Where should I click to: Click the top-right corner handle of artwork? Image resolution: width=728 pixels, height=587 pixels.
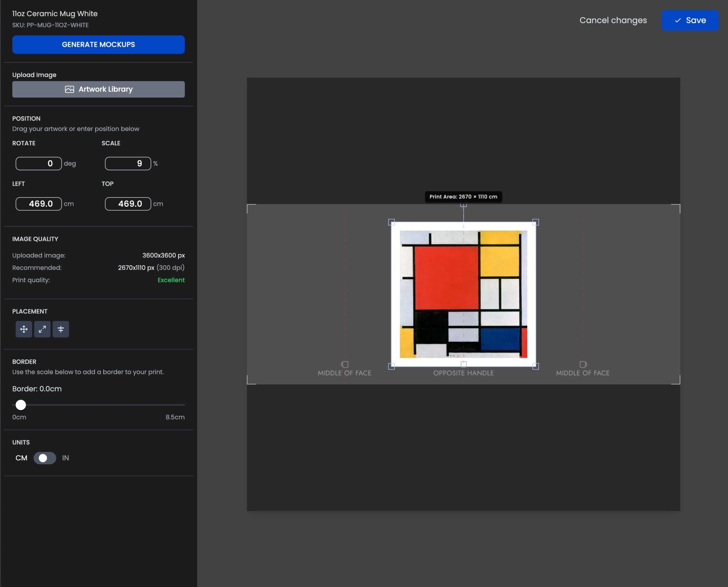pos(535,222)
